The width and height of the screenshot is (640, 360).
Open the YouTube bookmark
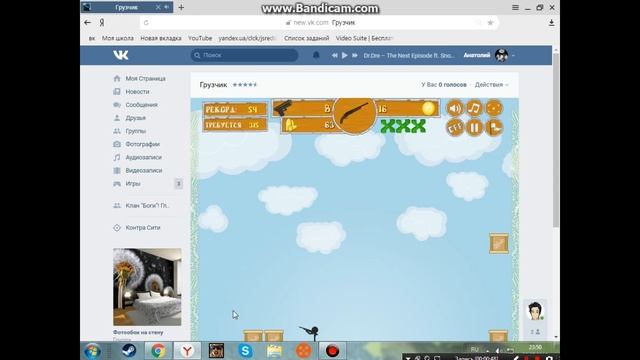200,38
